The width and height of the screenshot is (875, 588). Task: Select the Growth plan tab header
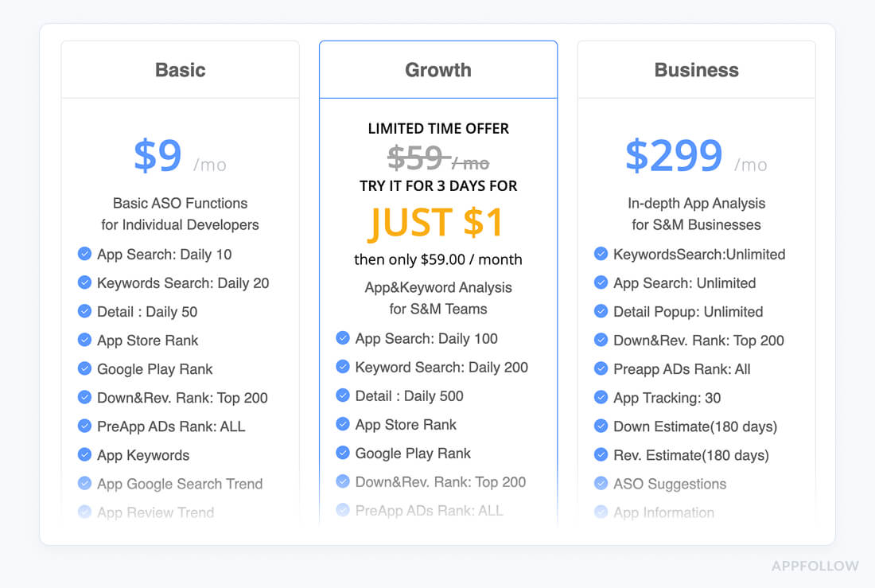(x=438, y=70)
